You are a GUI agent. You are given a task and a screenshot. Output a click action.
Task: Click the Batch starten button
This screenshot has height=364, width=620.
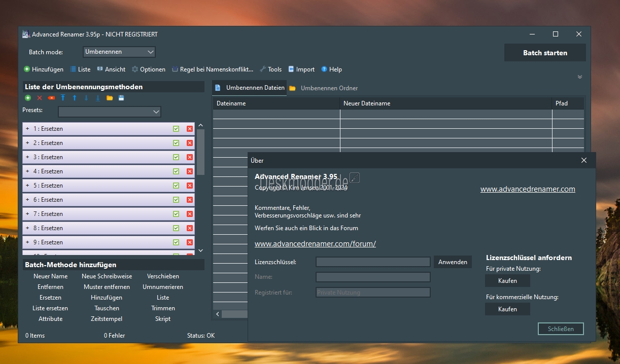point(545,53)
